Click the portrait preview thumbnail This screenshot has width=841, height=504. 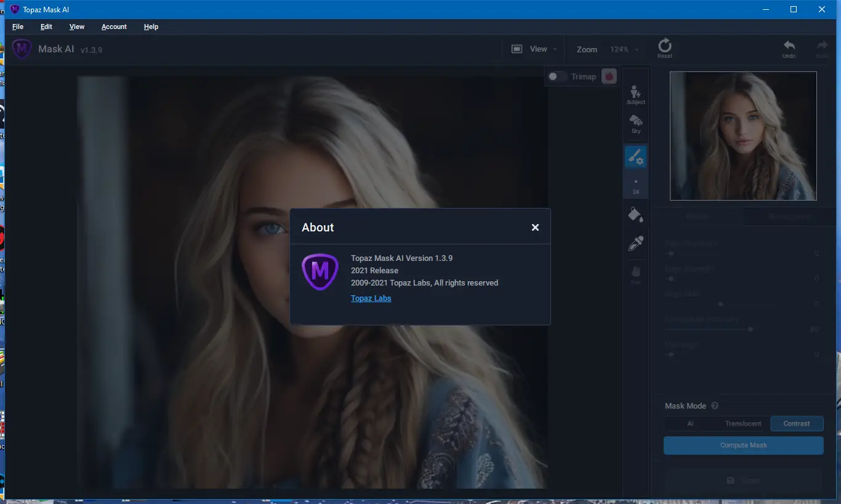point(743,136)
